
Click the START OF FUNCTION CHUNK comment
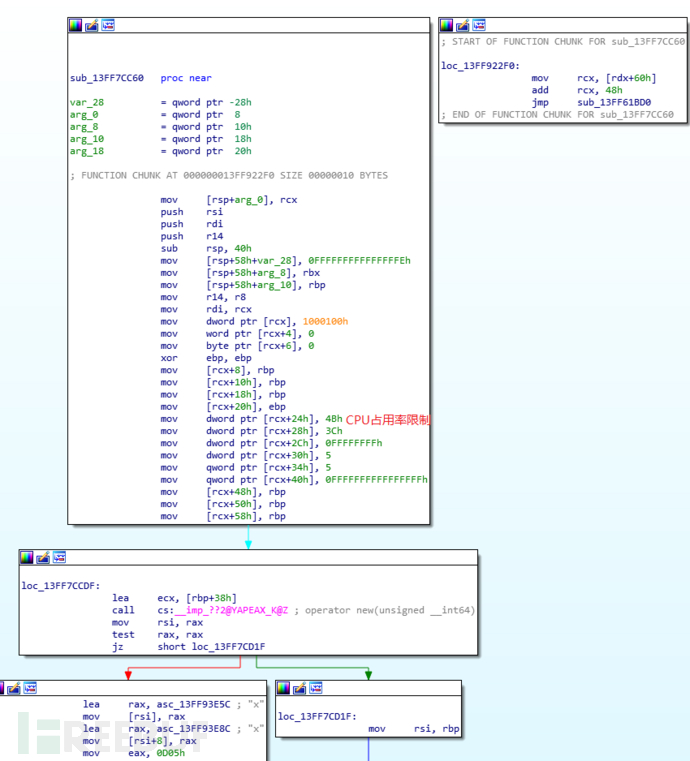click(563, 42)
